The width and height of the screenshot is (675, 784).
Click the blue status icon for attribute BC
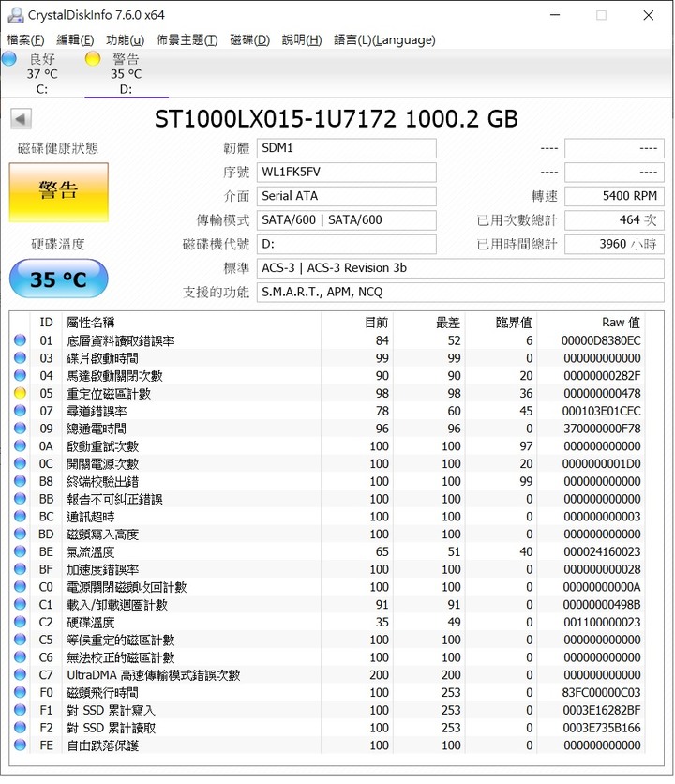point(20,517)
